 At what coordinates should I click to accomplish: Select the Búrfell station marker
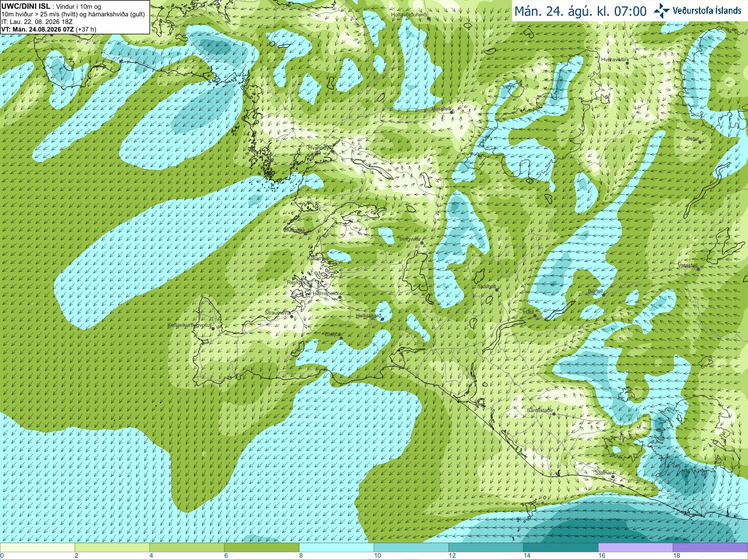[x=604, y=294]
